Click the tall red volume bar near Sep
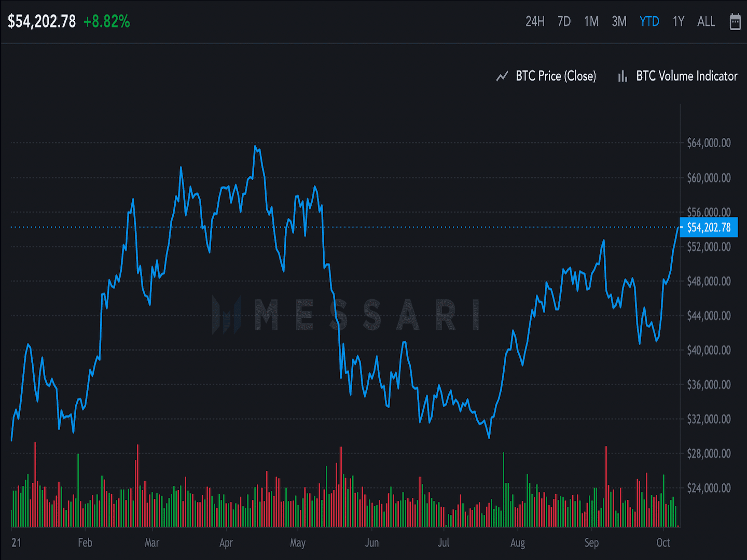Image resolution: width=747 pixels, height=560 pixels. (x=606, y=485)
